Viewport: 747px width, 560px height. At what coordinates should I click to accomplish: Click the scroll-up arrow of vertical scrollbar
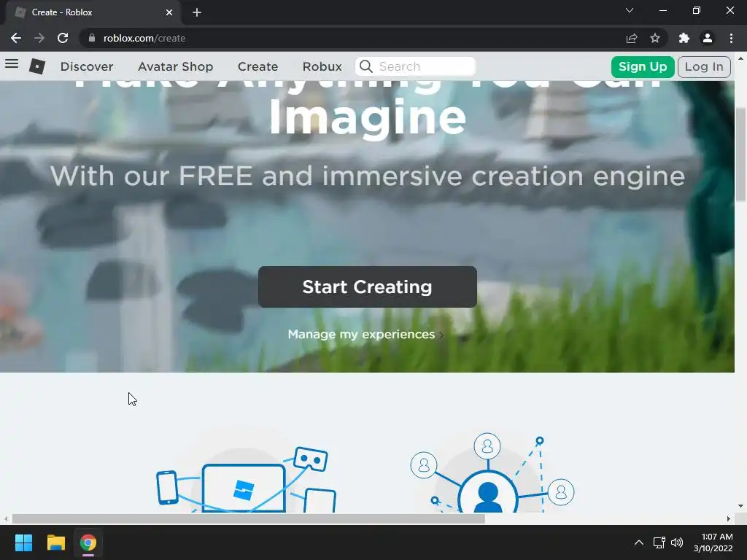(741, 58)
